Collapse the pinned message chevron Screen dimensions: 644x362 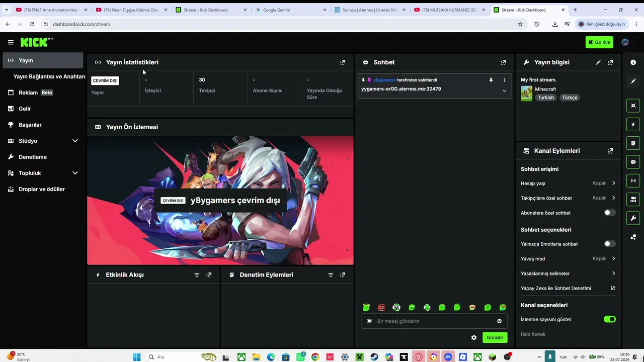504,91
